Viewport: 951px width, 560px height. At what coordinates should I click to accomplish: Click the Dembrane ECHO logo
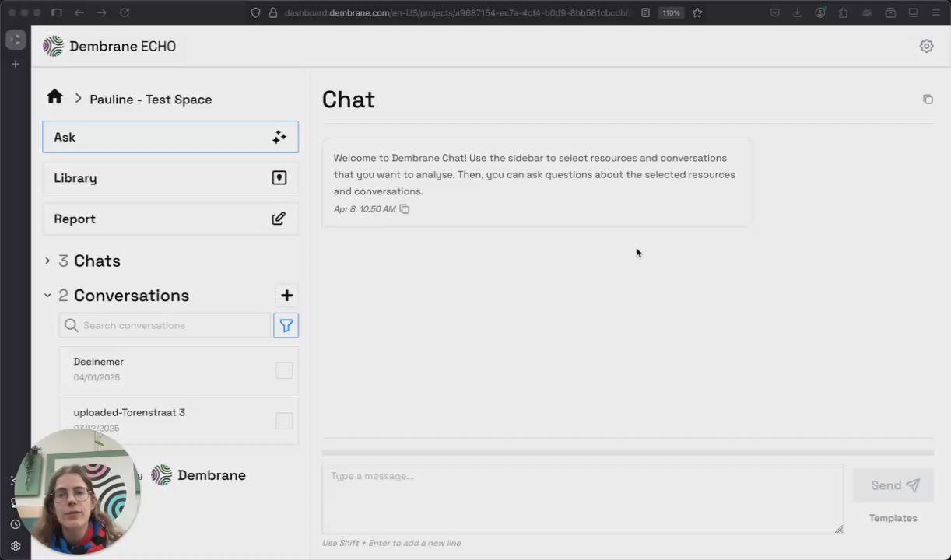(109, 46)
